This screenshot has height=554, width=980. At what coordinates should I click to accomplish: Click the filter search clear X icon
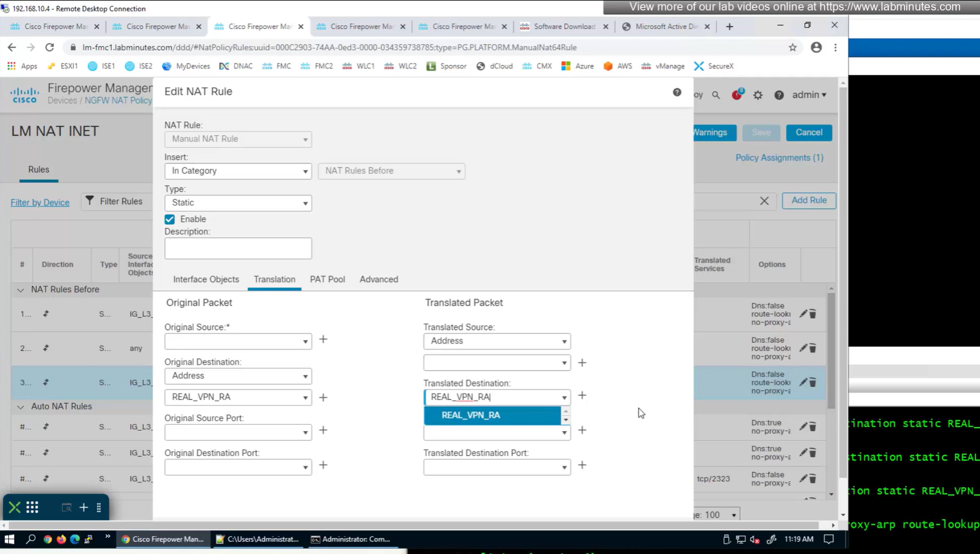point(764,201)
